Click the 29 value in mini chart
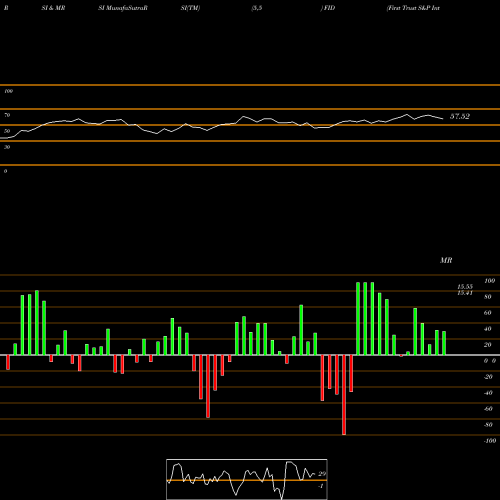 pos(322,474)
